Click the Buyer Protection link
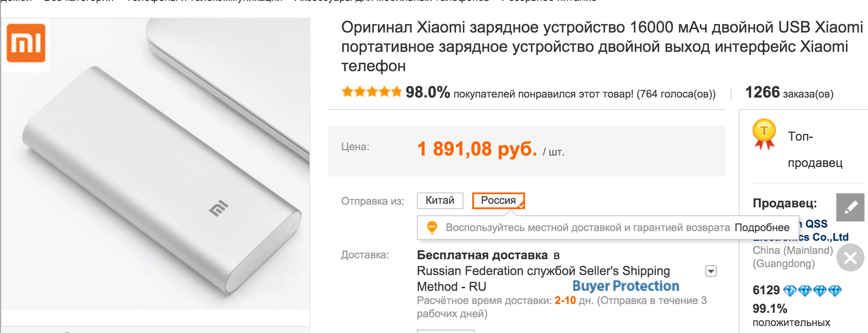 coord(626,286)
